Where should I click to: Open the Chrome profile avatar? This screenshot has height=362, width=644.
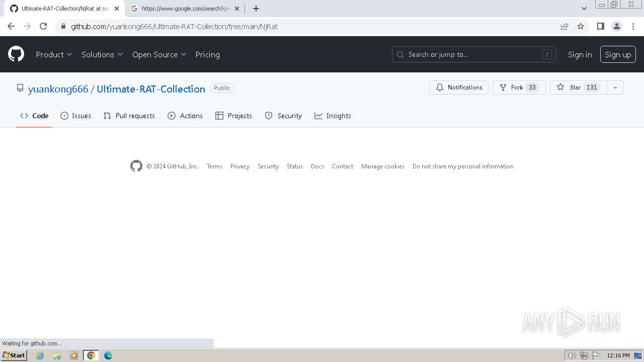pos(616,26)
